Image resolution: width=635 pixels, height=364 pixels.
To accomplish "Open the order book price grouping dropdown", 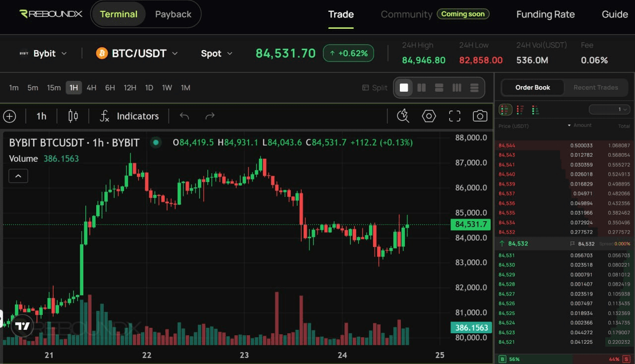I will point(610,110).
